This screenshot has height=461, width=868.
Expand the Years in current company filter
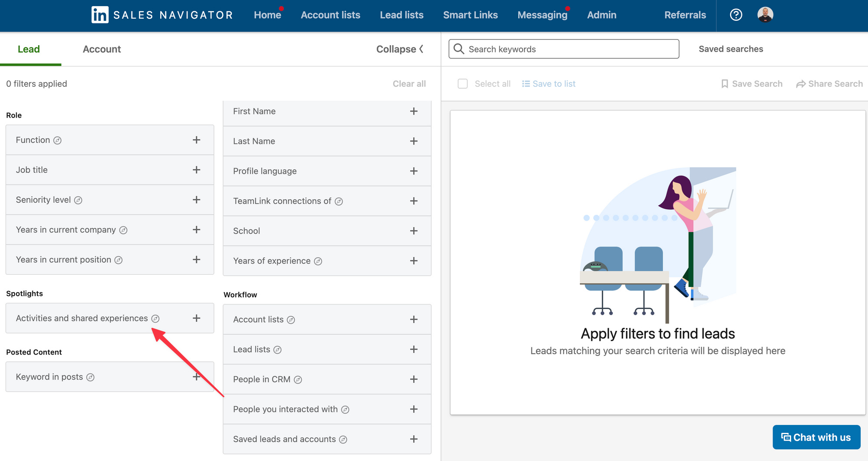(197, 230)
